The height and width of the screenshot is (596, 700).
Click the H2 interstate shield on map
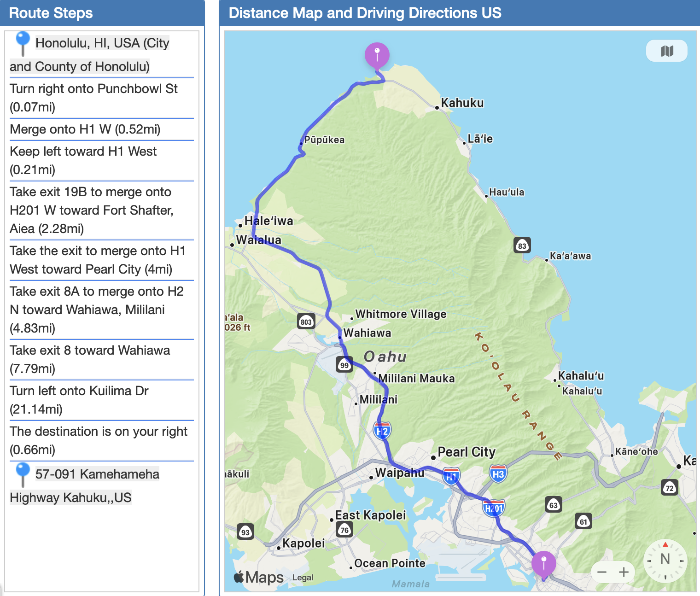382,431
